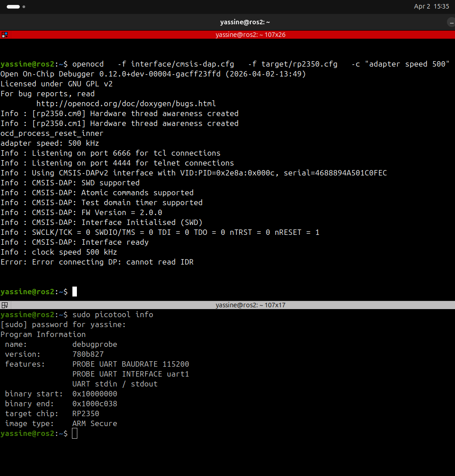Minimize the Terminator window
The image size is (455, 476).
tap(451, 22)
